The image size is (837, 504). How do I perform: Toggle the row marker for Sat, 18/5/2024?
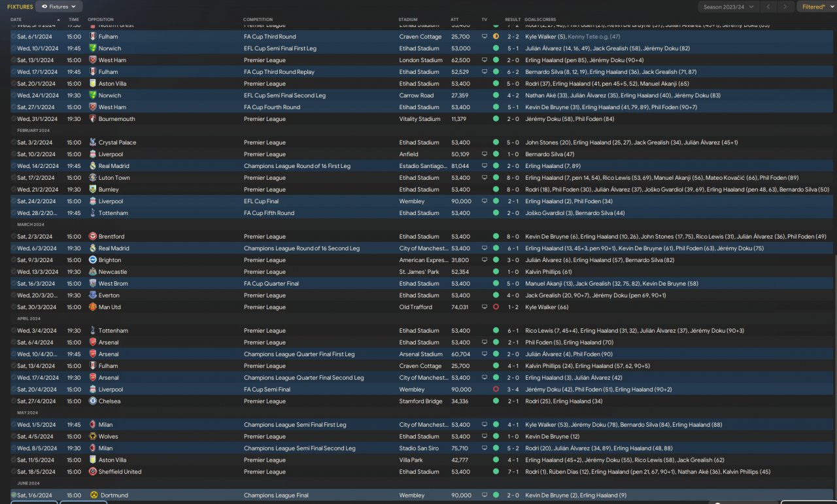coord(14,472)
